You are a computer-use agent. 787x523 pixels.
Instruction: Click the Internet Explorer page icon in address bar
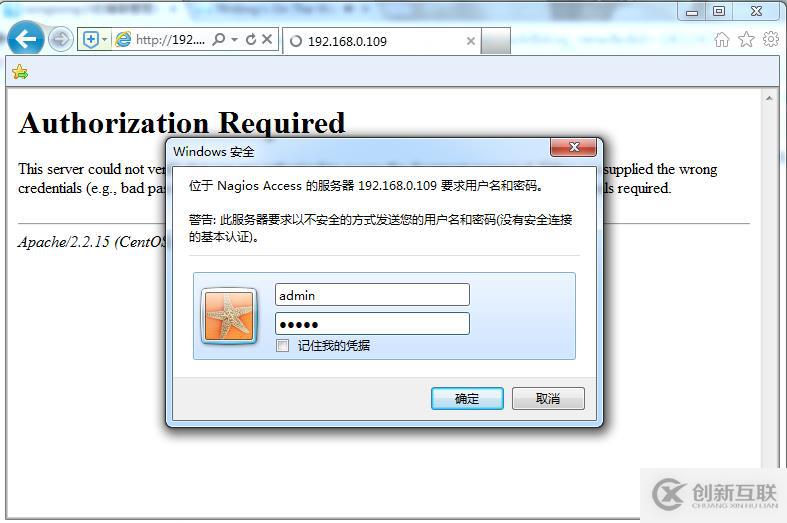(123, 39)
